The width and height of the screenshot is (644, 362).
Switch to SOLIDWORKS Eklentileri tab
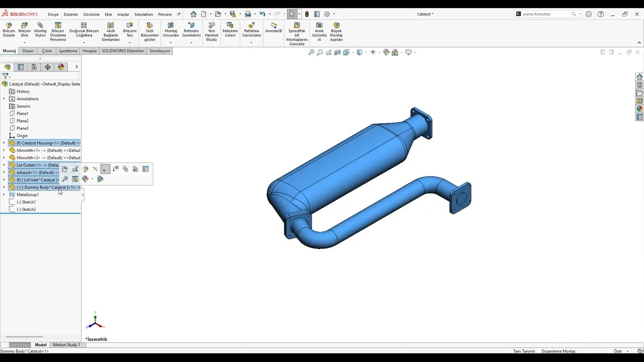click(123, 51)
